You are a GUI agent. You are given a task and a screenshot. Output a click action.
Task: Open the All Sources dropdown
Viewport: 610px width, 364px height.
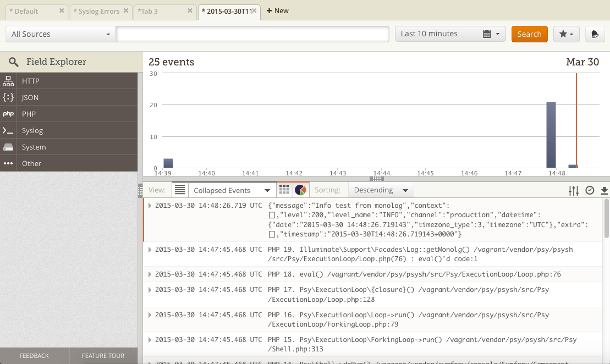(x=61, y=34)
